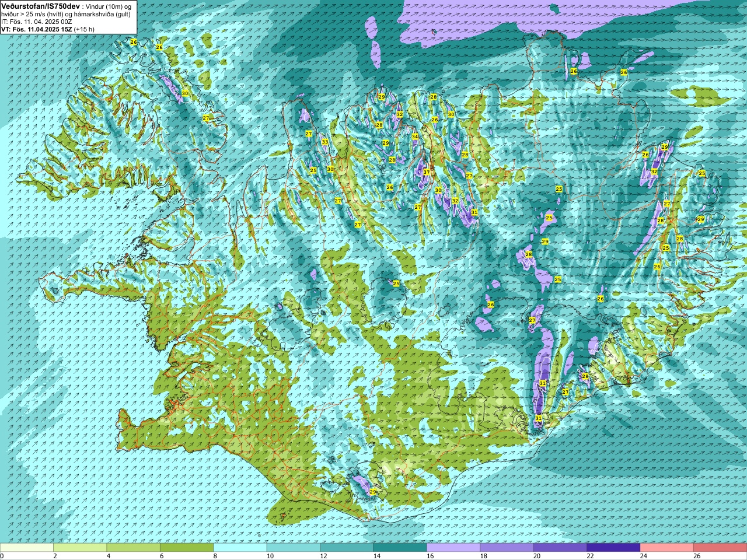Click the color scale tick label 8
The image size is (747, 560).
click(215, 556)
